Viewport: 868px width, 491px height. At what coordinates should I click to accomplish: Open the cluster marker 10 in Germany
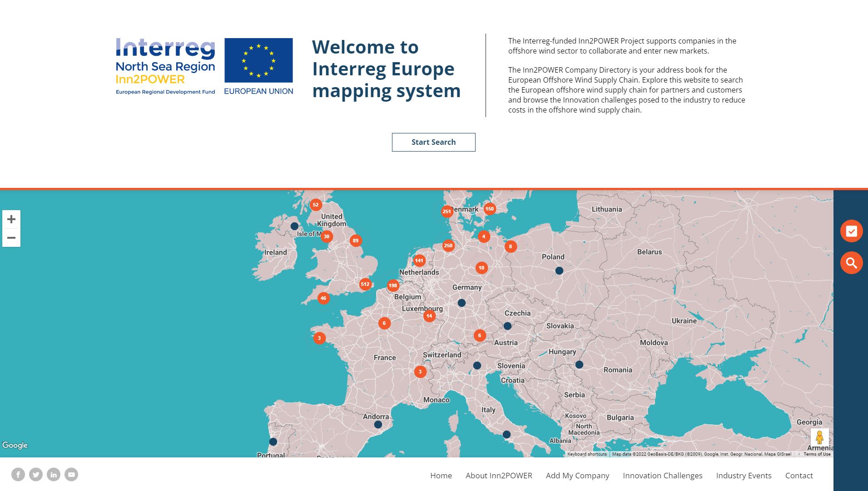pos(481,268)
